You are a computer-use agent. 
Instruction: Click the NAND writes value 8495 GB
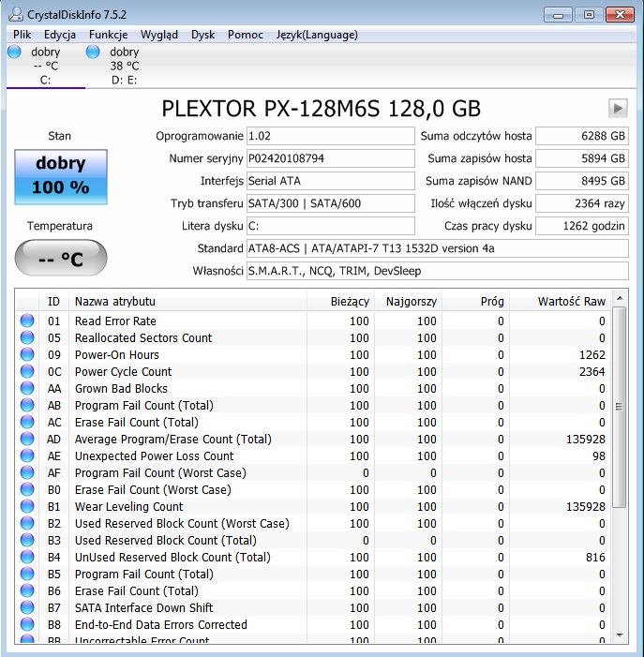coord(582,181)
